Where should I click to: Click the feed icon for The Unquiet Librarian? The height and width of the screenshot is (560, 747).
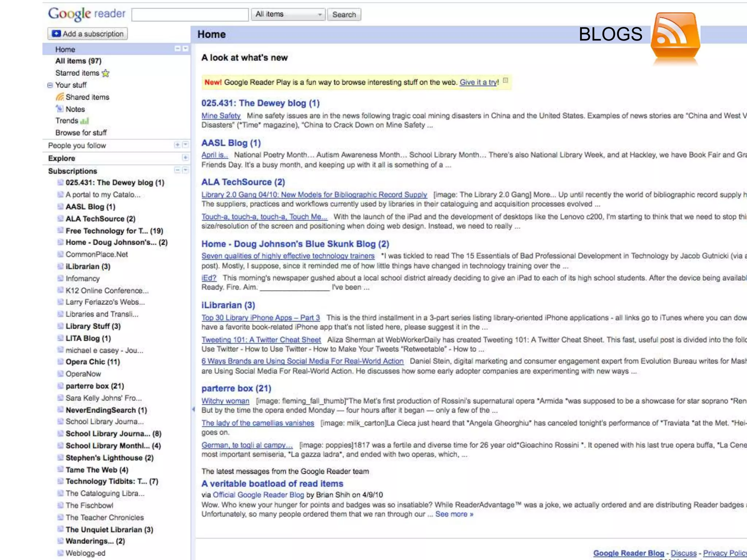61,529
